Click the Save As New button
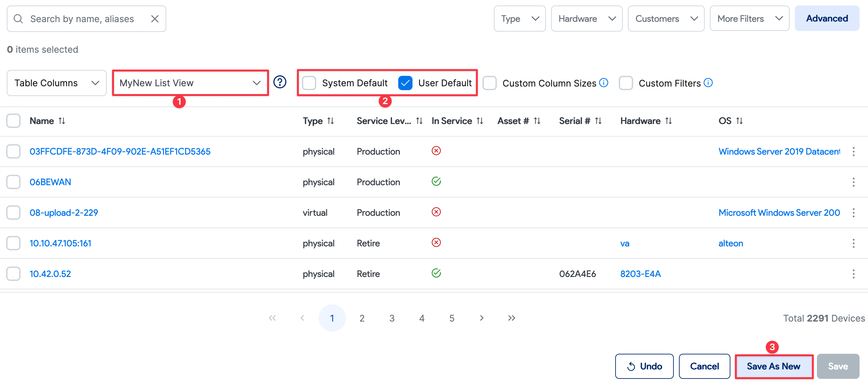Image resolution: width=868 pixels, height=386 pixels. click(774, 366)
